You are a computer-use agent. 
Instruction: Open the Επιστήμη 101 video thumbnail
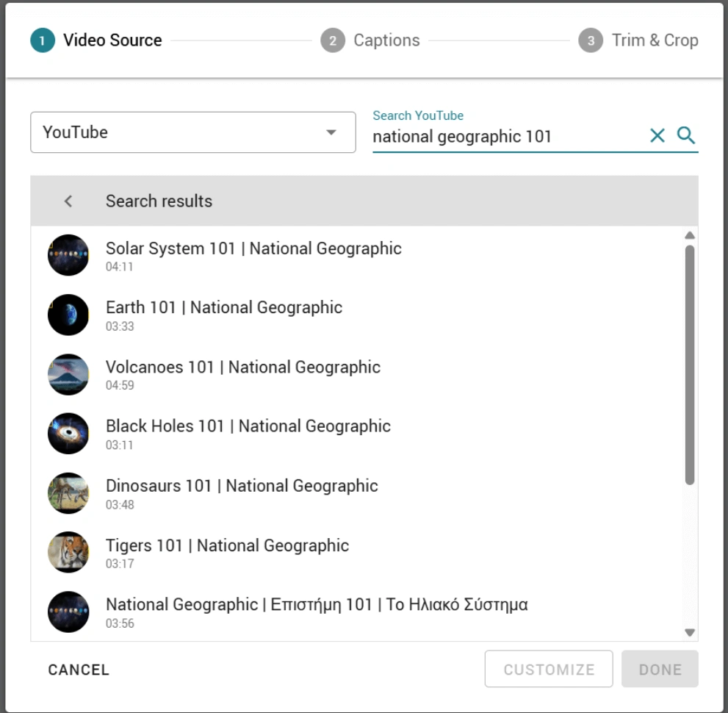68,612
